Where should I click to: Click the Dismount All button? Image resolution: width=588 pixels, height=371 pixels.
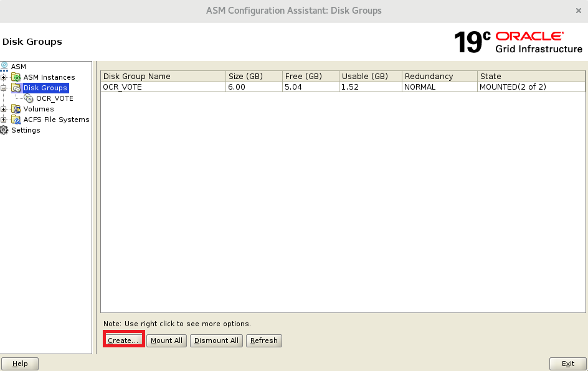(216, 340)
